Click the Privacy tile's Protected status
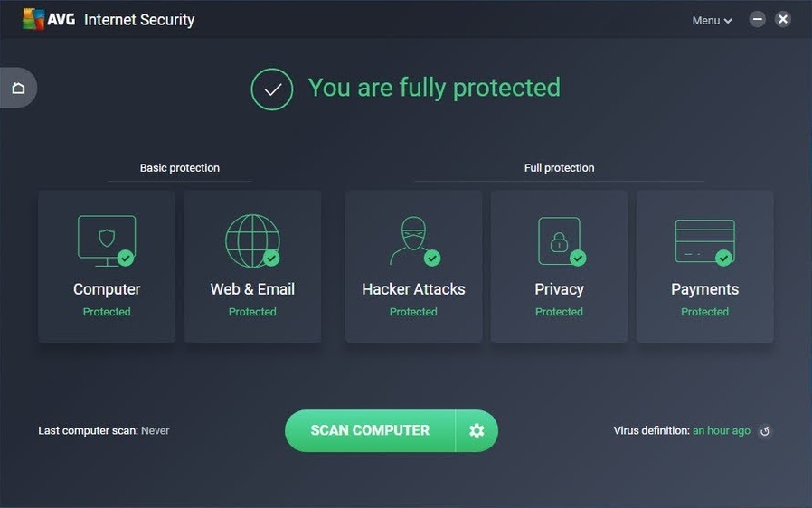Image resolution: width=812 pixels, height=508 pixels. [559, 312]
